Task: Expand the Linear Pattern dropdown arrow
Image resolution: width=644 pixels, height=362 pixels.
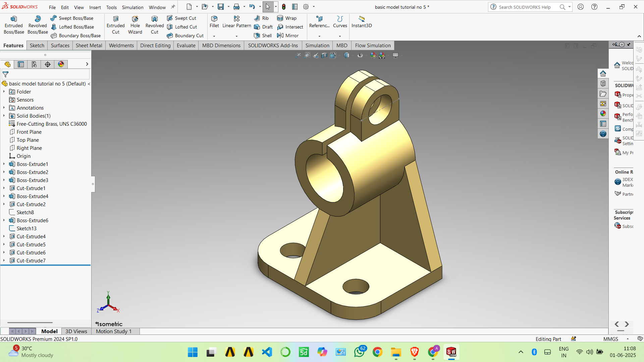Action: [236, 36]
